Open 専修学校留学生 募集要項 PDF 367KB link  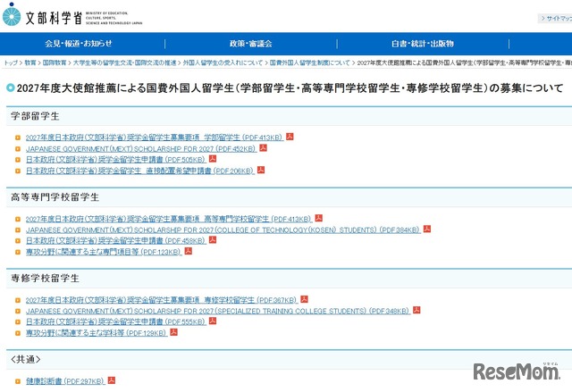(162, 300)
